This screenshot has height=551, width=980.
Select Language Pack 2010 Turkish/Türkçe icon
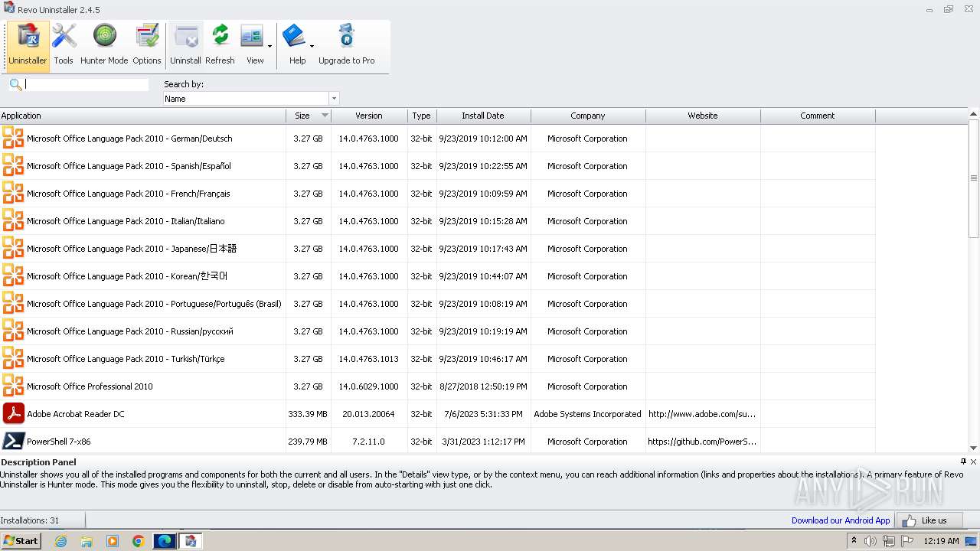13,358
